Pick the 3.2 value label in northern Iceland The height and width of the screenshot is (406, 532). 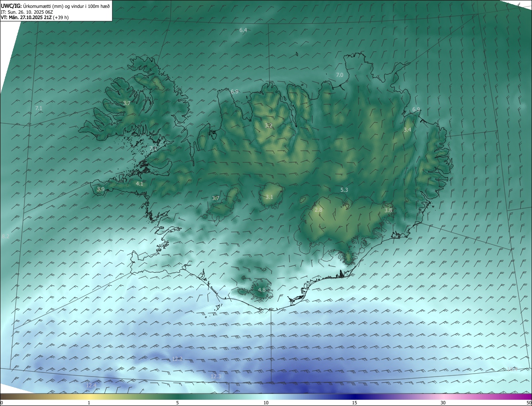(x=268, y=125)
